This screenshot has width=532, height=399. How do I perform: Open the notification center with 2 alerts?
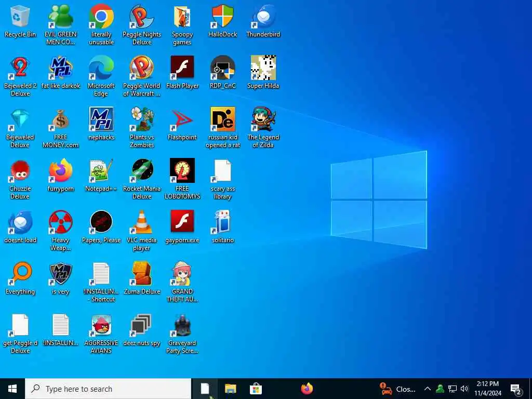point(516,389)
